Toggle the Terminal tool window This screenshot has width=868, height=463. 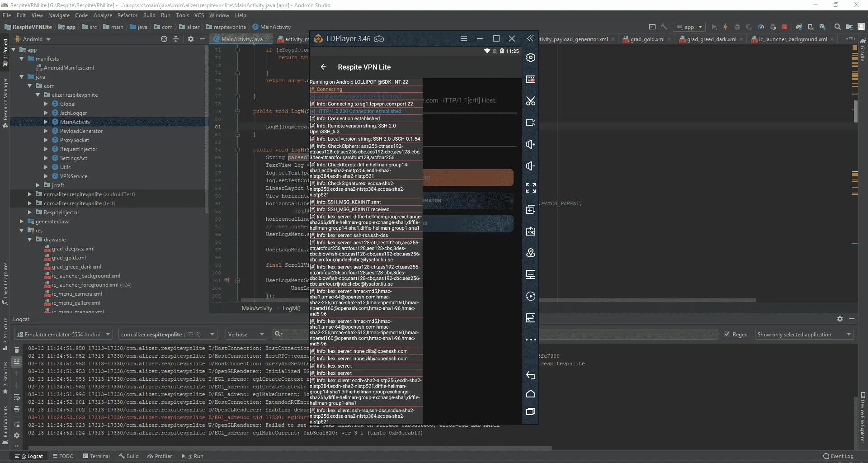coord(96,456)
